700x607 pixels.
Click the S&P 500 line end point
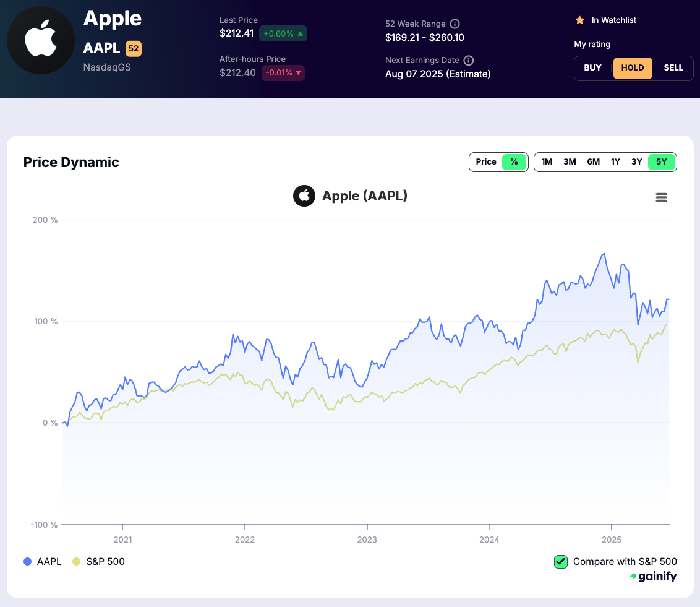point(667,324)
